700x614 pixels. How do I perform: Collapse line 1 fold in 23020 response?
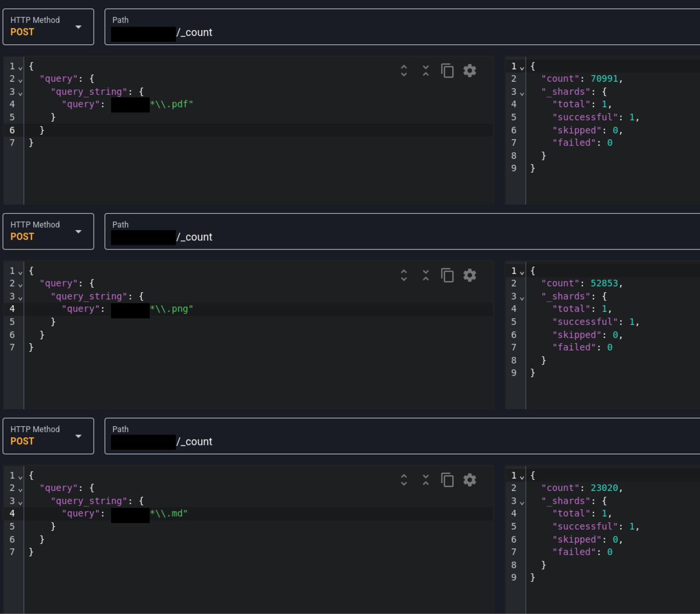pyautogui.click(x=522, y=478)
